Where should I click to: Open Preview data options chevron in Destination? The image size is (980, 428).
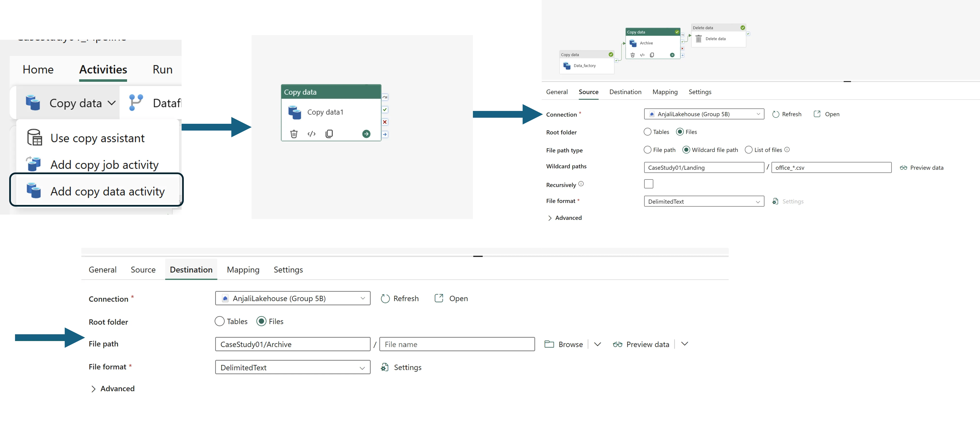684,344
